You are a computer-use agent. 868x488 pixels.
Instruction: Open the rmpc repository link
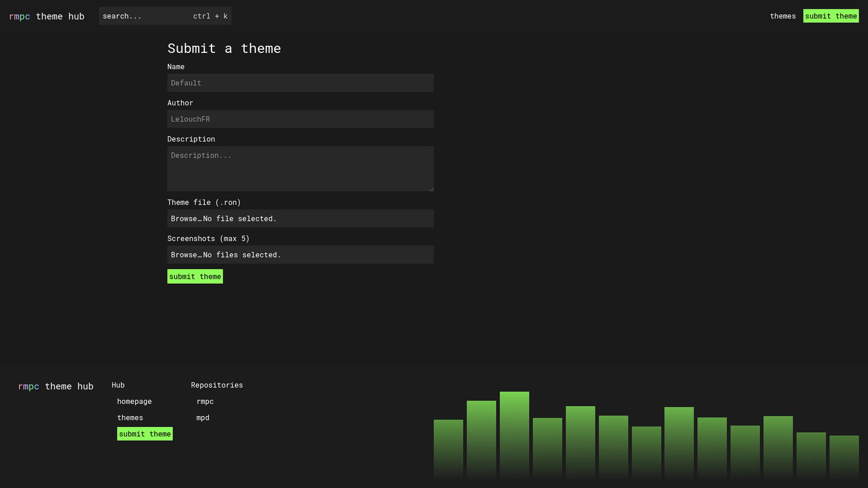(x=205, y=401)
